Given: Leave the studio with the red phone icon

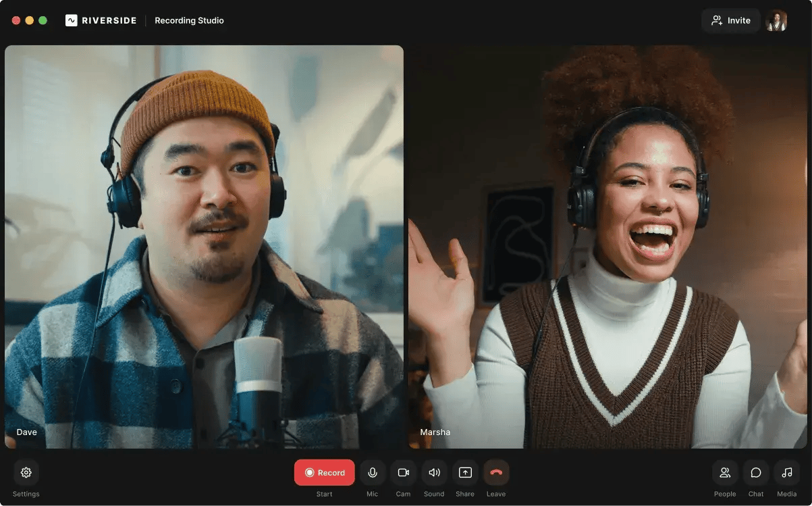Looking at the screenshot, I should pos(496,473).
